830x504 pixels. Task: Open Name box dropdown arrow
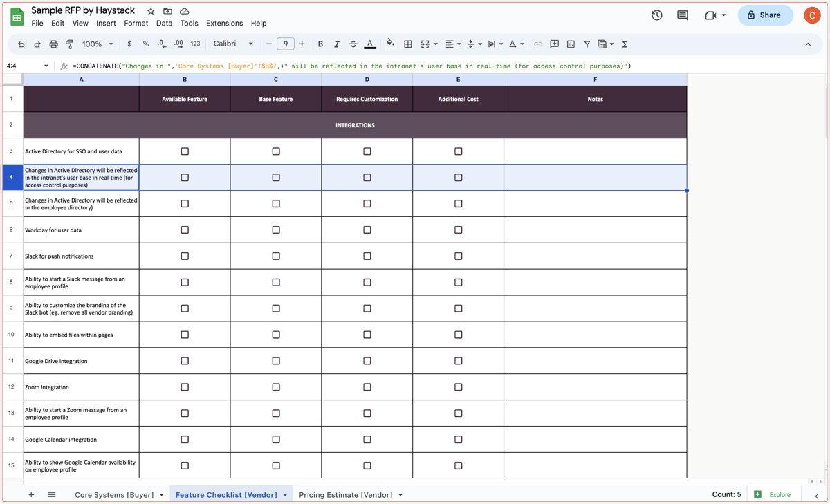[46, 66]
